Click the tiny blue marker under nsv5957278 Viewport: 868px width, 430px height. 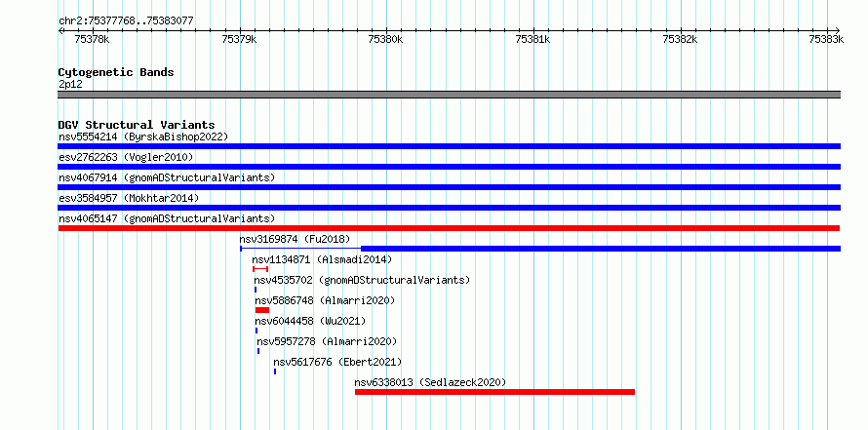point(258,351)
